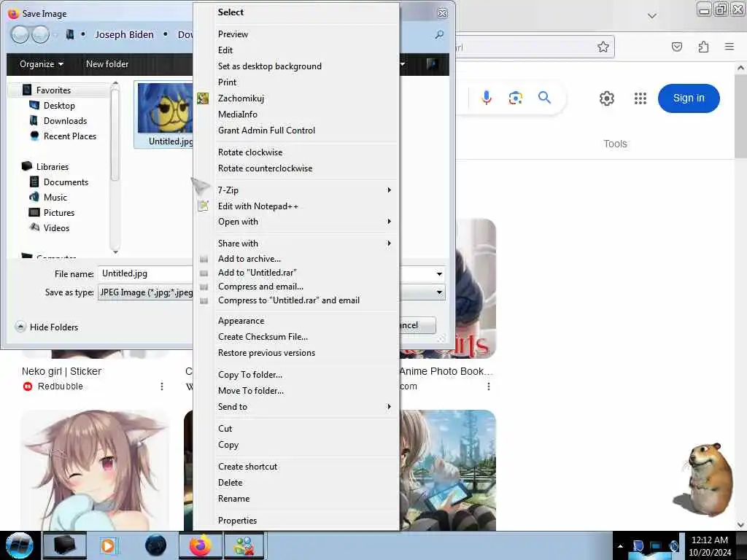Open Google quick settings gear icon

pyautogui.click(x=606, y=98)
